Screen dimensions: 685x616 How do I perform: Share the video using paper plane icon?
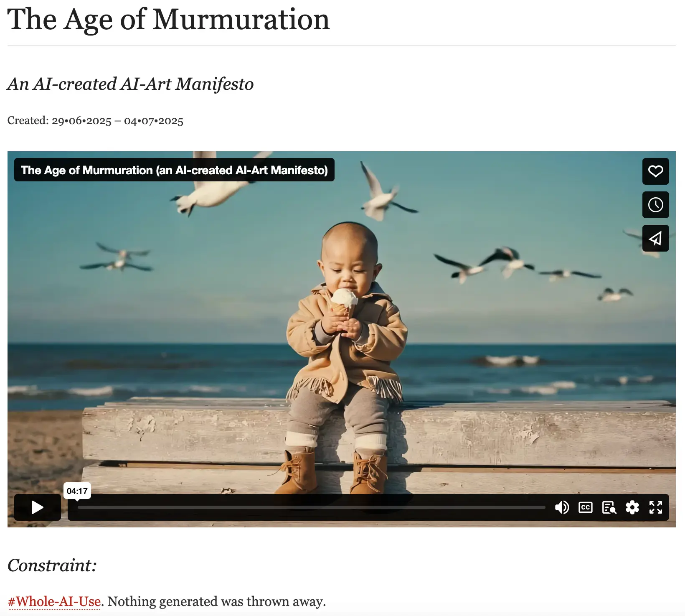655,238
